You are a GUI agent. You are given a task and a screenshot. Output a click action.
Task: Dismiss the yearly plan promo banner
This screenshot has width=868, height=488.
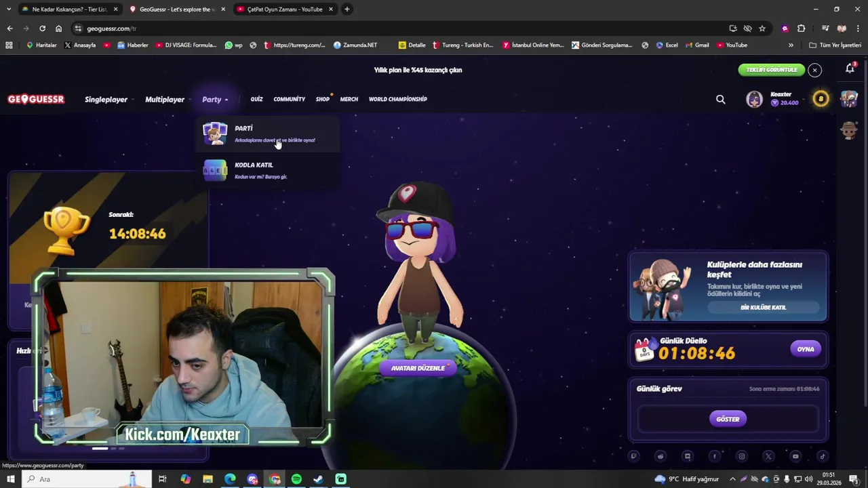(815, 70)
